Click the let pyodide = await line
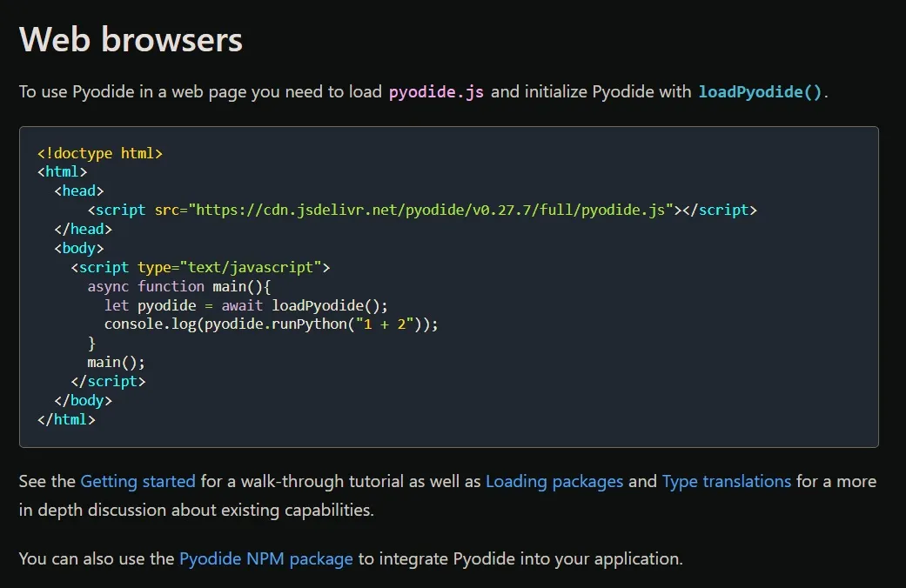The width and height of the screenshot is (906, 588). [246, 305]
